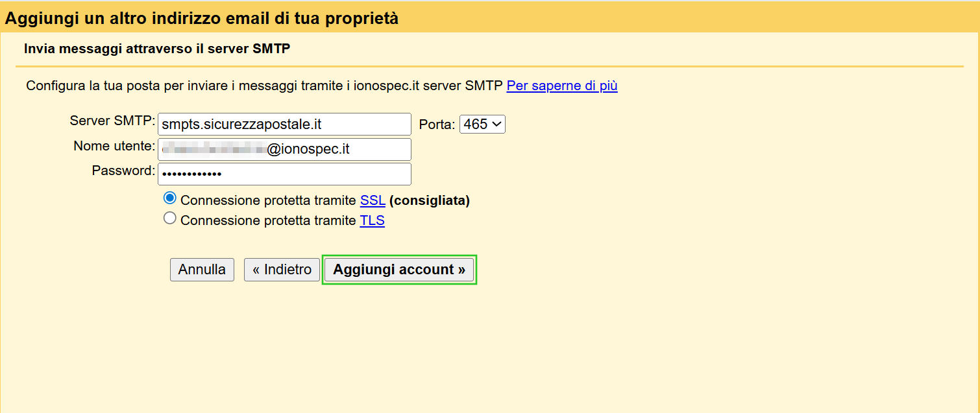Click the Annulla button
980x413 pixels.
coord(202,270)
